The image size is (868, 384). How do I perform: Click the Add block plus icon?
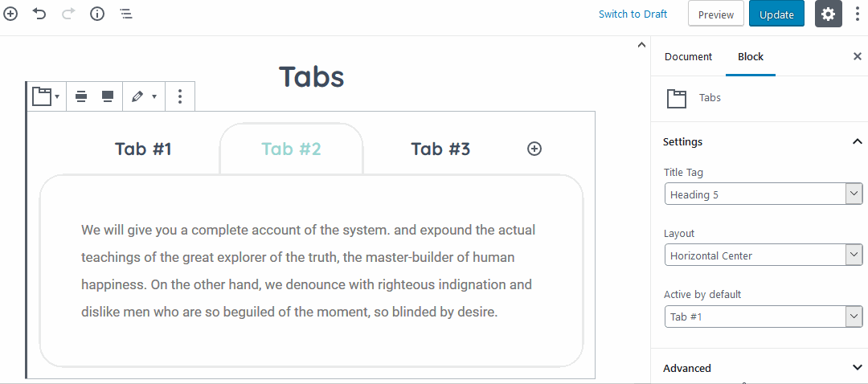(x=10, y=14)
